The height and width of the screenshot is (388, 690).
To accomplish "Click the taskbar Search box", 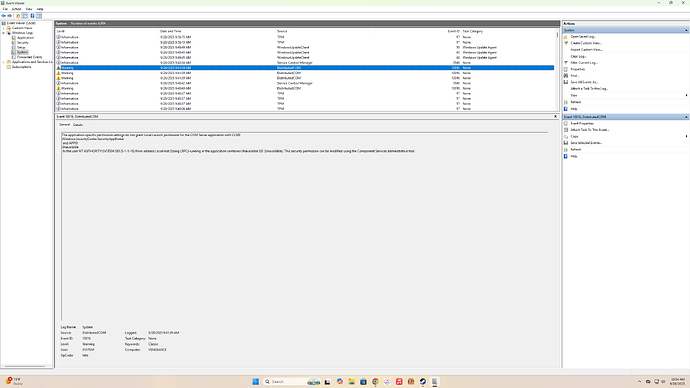I will tap(291, 381).
